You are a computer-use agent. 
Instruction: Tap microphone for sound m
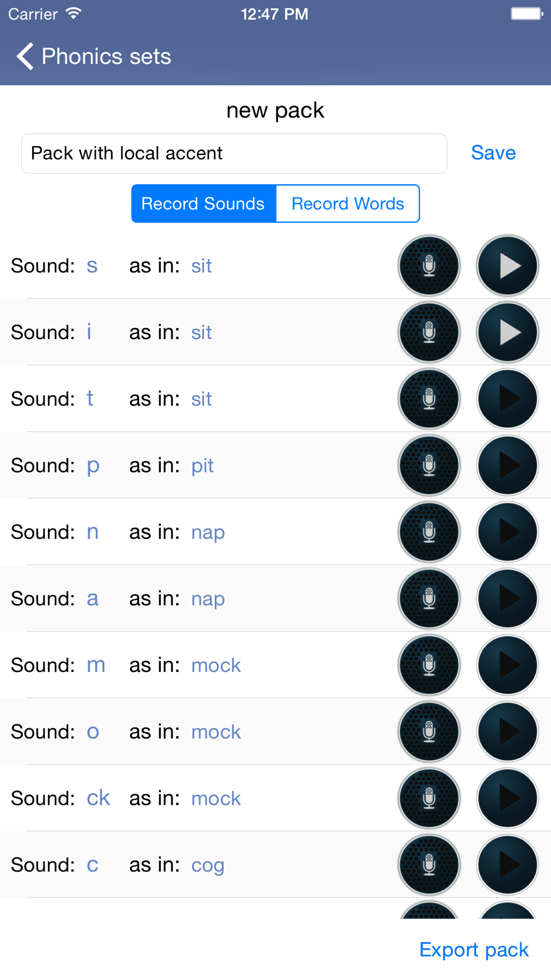point(429,665)
